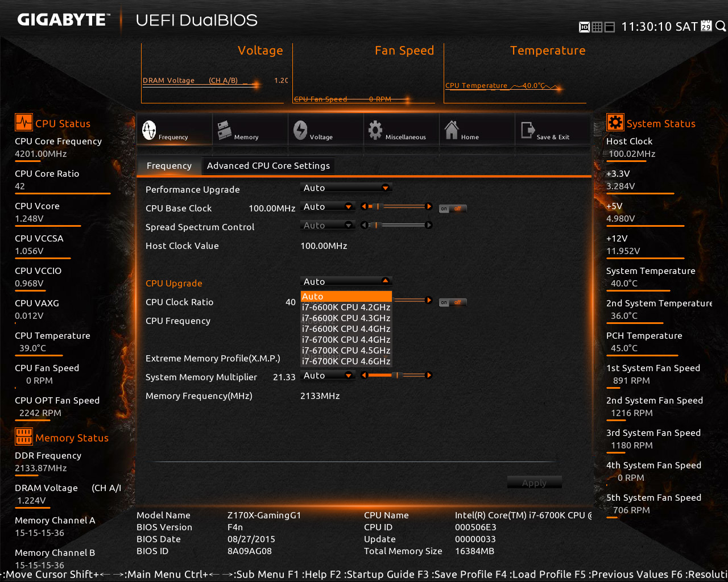Image resolution: width=728 pixels, height=582 pixels.
Task: Decrease System Memory Multiplier with left arrow
Action: point(364,375)
